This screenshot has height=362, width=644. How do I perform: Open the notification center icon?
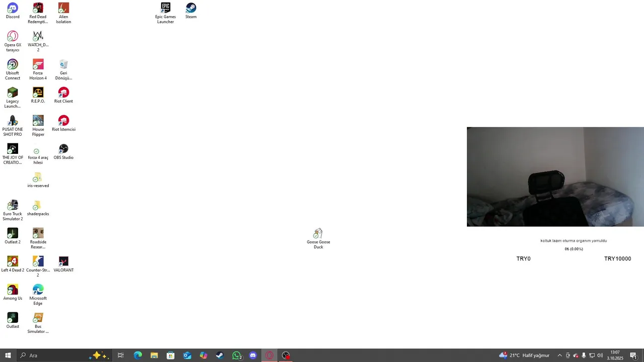pos(633,355)
